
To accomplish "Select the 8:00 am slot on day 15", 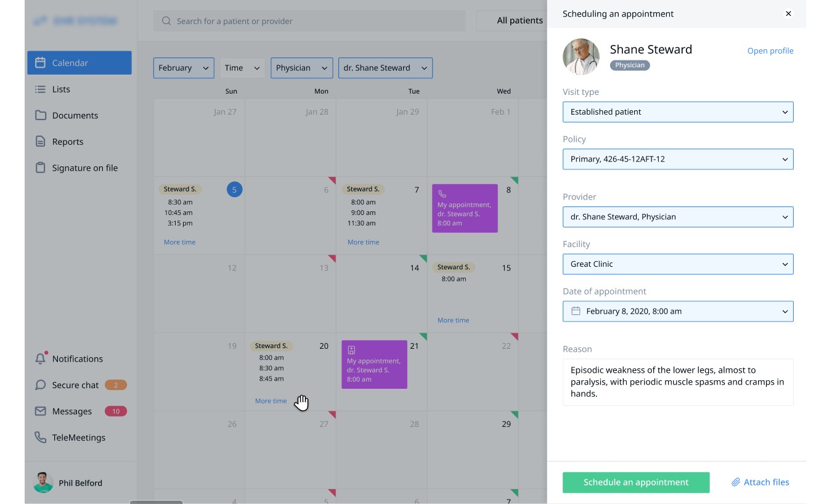I will (454, 279).
